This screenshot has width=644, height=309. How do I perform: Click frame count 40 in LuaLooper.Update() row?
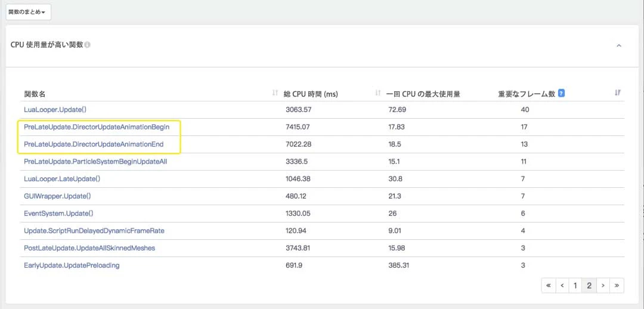pos(525,110)
